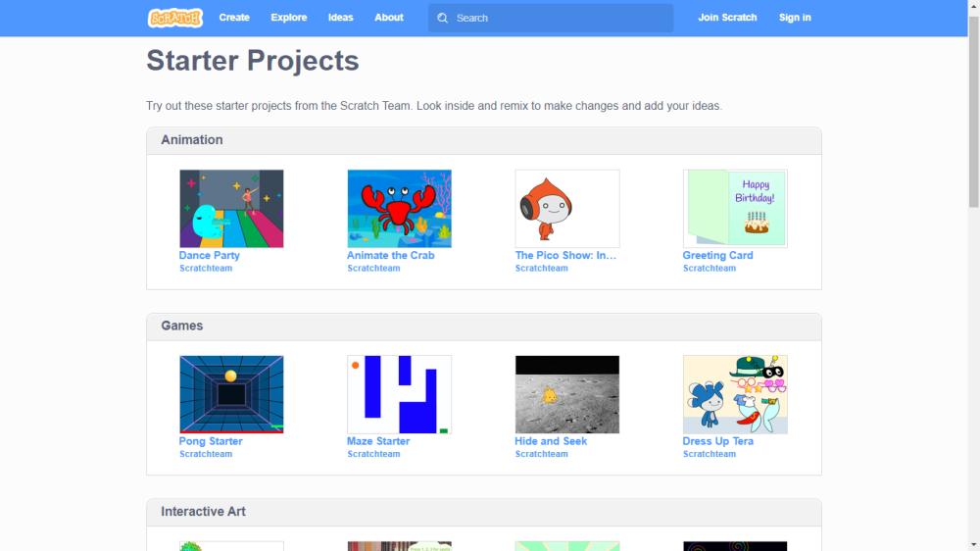
Task: Open the About menu item
Action: point(389,18)
